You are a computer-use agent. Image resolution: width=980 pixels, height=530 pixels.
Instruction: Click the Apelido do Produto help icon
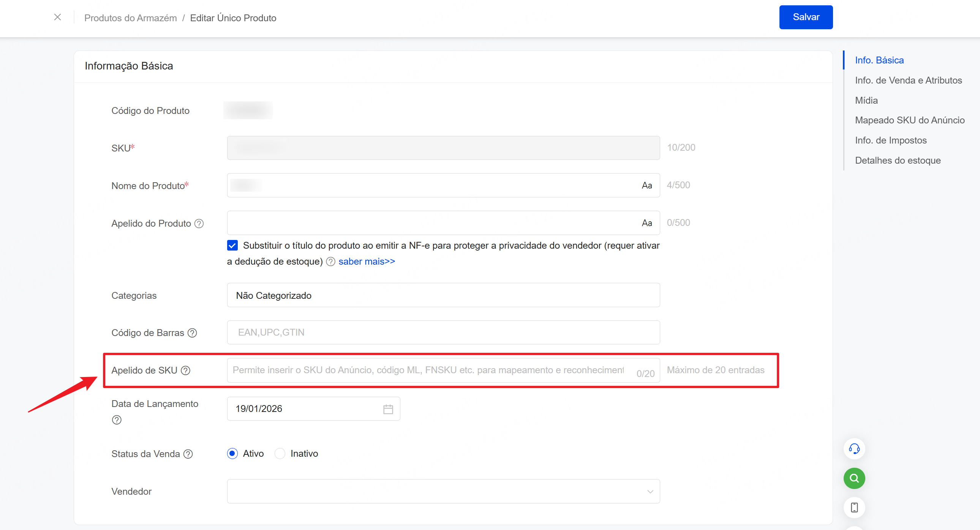click(199, 224)
